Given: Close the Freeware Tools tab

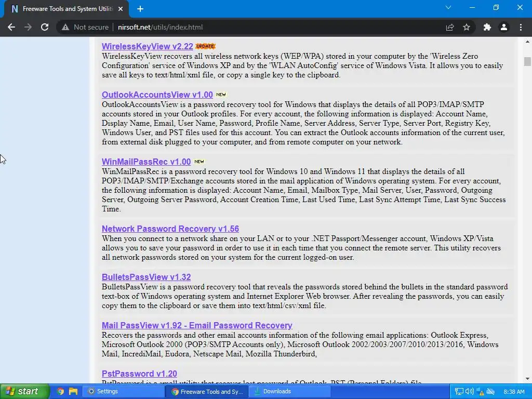Looking at the screenshot, I should pyautogui.click(x=121, y=9).
